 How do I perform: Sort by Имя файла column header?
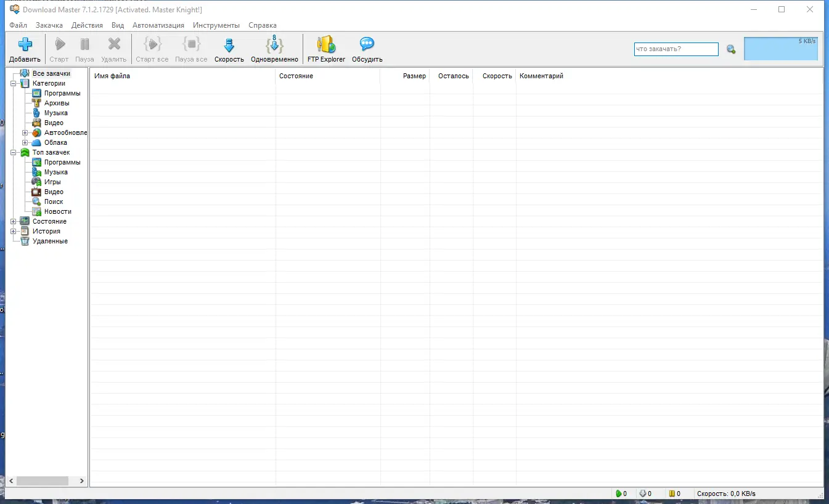[183, 76]
